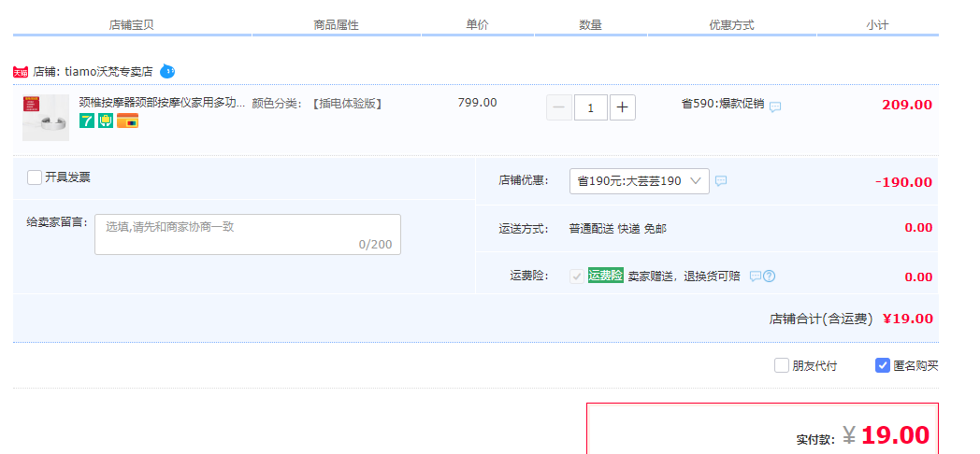980x454 pixels.
Task: Open comment bubble icon in 运费险 row
Action: (x=756, y=276)
